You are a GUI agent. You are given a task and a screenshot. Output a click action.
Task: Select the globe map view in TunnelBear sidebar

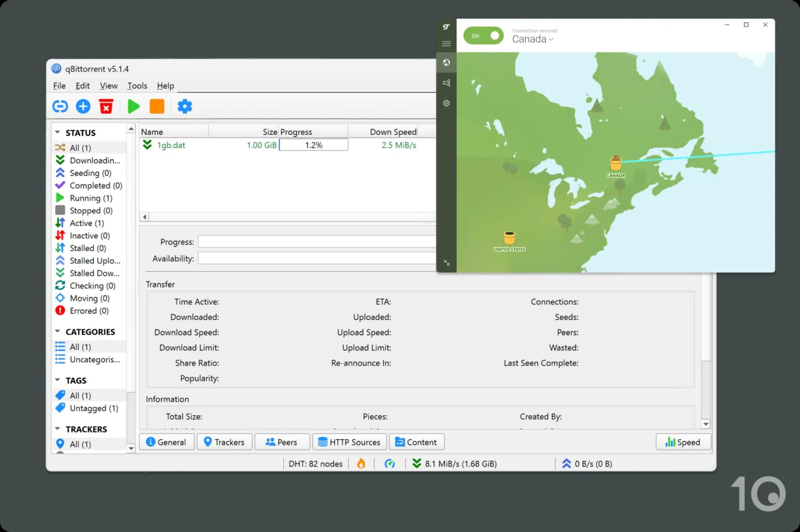point(446,62)
